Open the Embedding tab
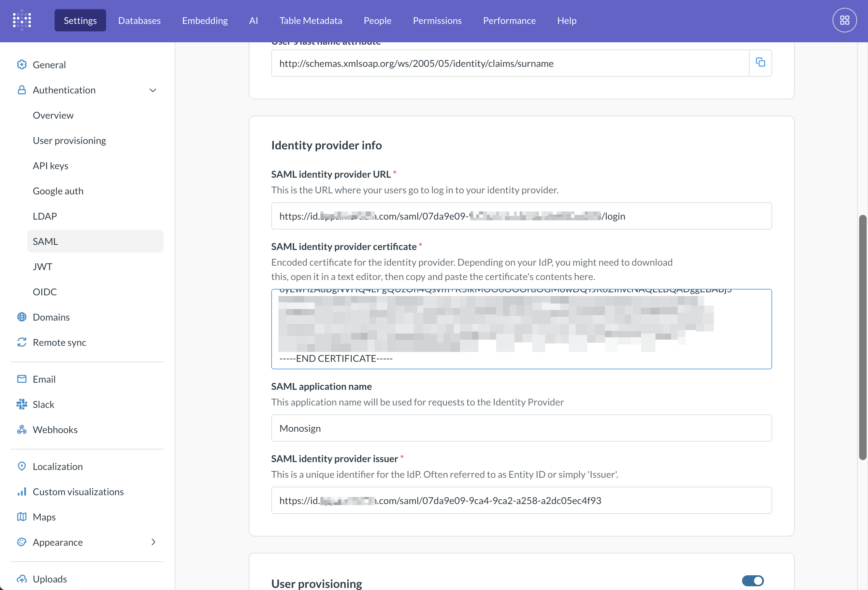Screen dimensions: 868x590 [205, 20]
